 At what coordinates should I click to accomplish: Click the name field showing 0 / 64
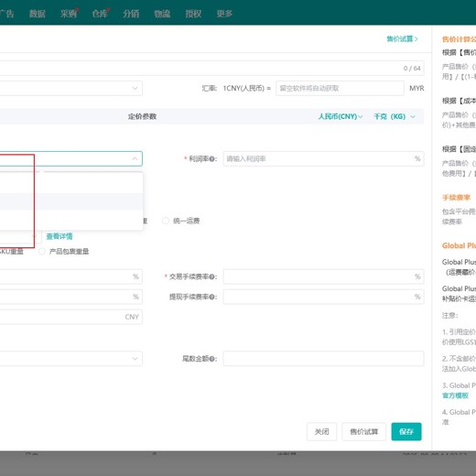click(x=211, y=68)
